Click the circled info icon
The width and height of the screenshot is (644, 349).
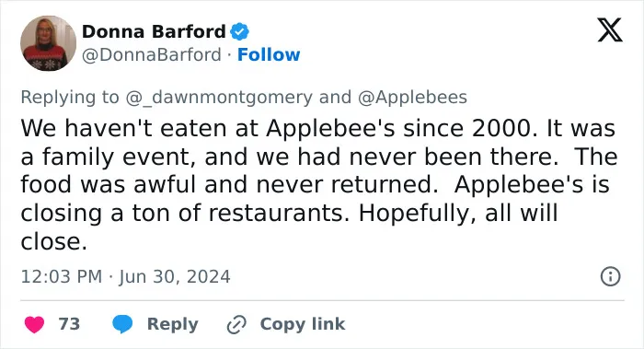[x=610, y=276]
